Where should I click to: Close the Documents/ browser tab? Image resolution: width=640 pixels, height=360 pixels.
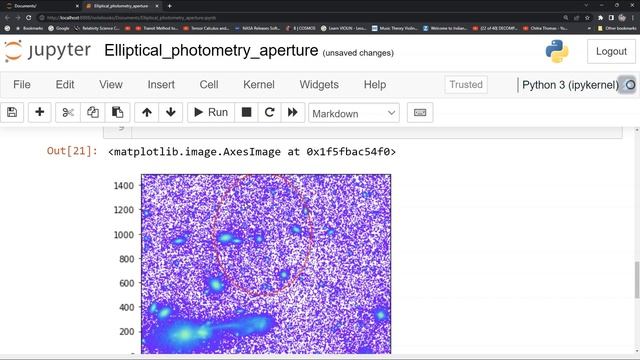77,6
